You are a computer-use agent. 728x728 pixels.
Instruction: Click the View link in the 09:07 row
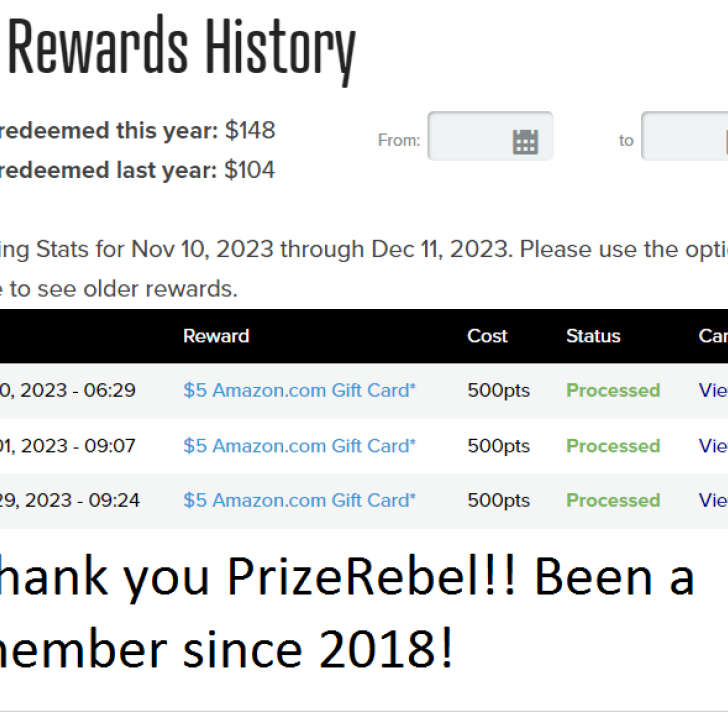(x=713, y=445)
